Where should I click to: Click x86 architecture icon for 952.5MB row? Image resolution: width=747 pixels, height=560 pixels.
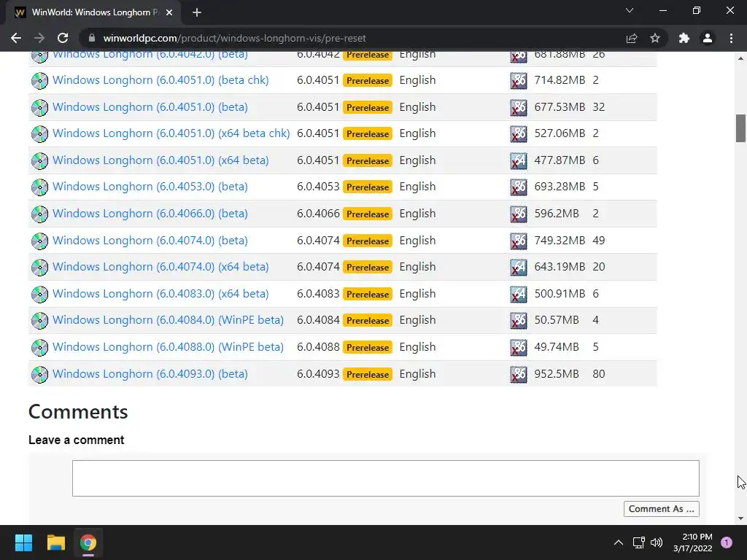[519, 374]
